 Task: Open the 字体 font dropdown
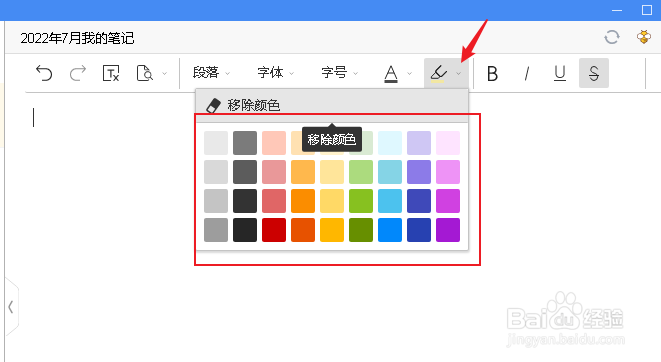275,73
